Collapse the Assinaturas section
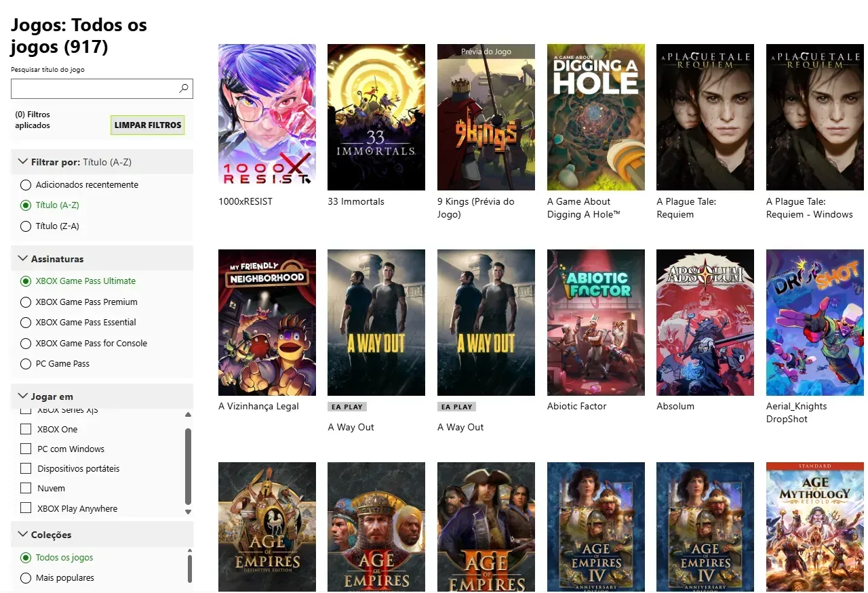The width and height of the screenshot is (868, 593). (x=102, y=259)
